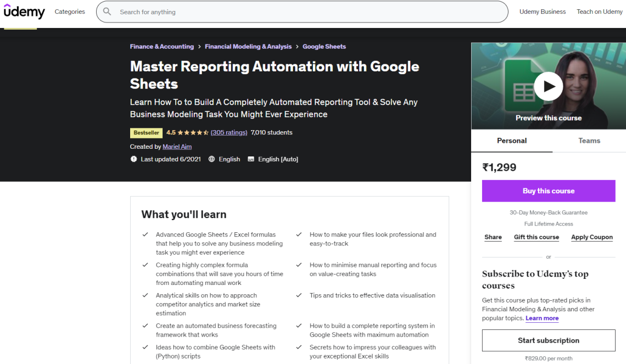The image size is (626, 364).
Task: Click checkmark beside files look professional item
Action: tap(299, 234)
